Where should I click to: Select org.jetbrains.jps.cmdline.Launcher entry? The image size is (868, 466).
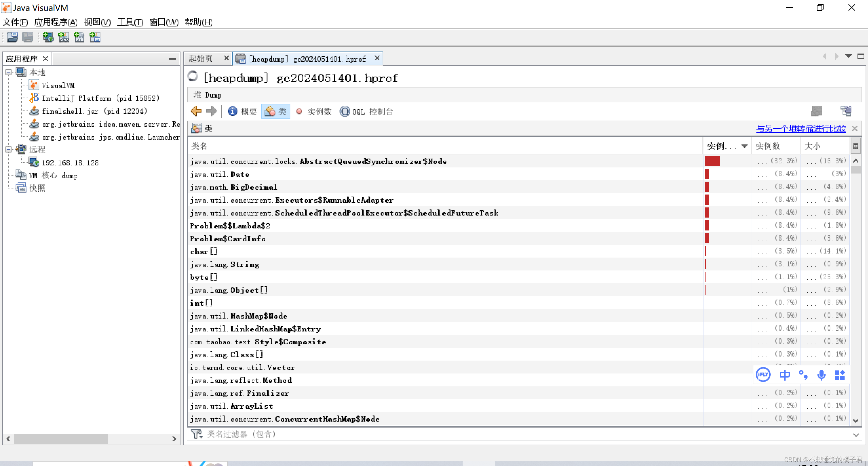[x=104, y=137]
